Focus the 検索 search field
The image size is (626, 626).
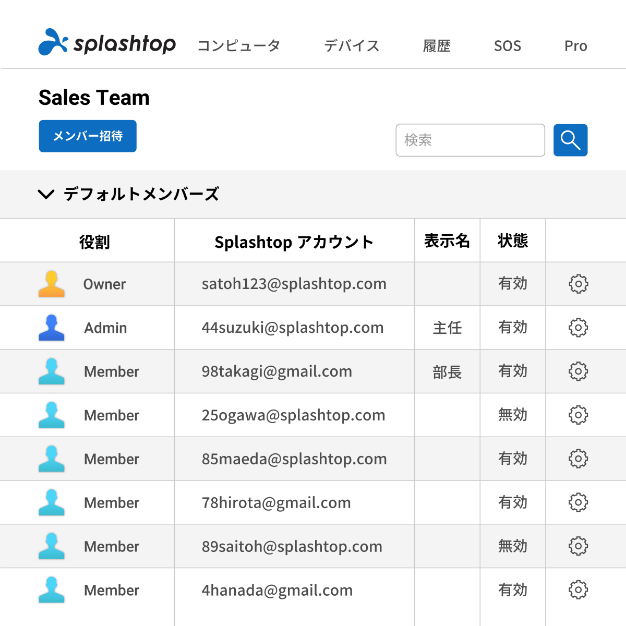click(470, 140)
